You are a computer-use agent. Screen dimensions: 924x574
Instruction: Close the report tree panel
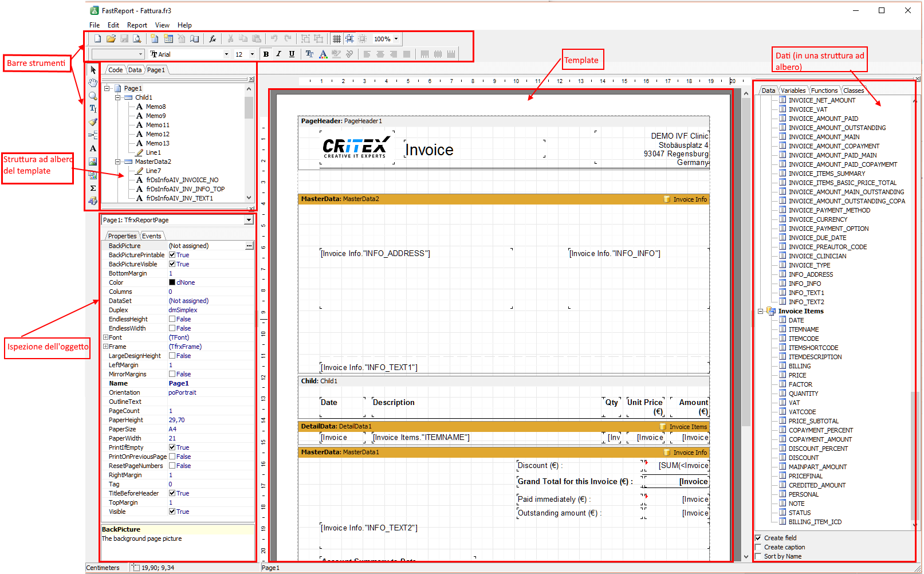point(251,79)
